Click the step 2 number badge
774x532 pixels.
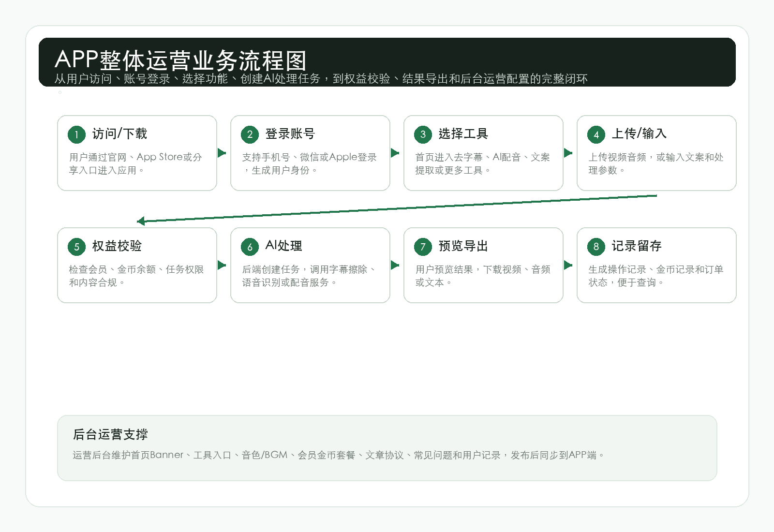pos(250,134)
